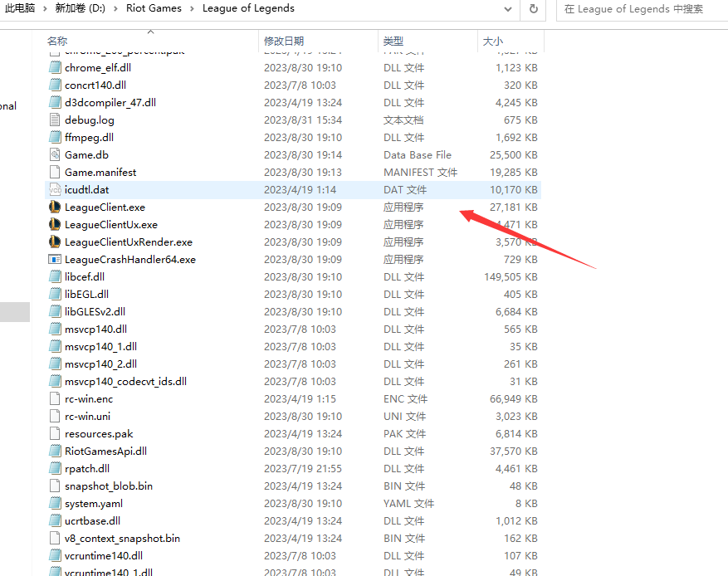Click the vcruntime140.dll file icon
The height and width of the screenshot is (576, 728).
point(55,555)
